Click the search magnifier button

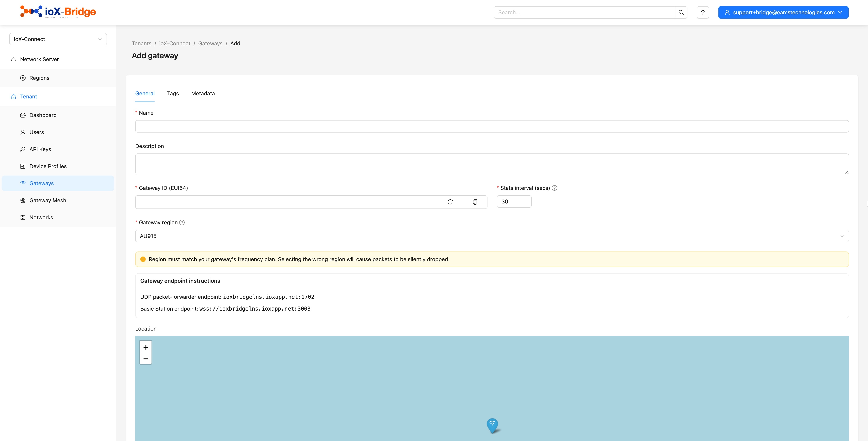click(x=681, y=12)
